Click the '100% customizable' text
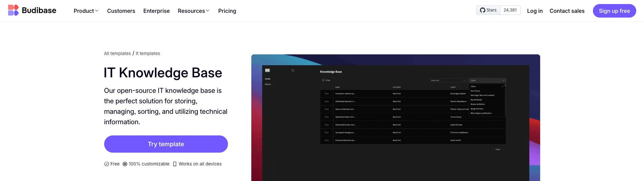Image resolution: width=644 pixels, height=181 pixels. click(149, 164)
